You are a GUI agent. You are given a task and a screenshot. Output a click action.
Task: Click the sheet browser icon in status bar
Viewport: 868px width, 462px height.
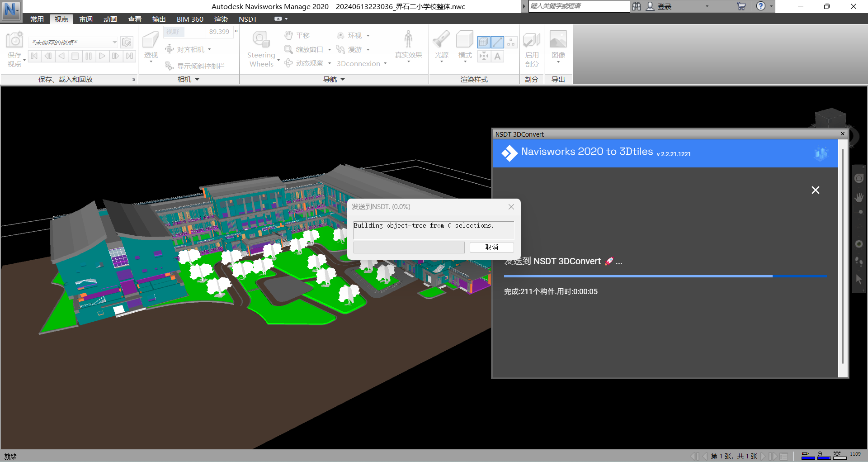click(x=784, y=456)
